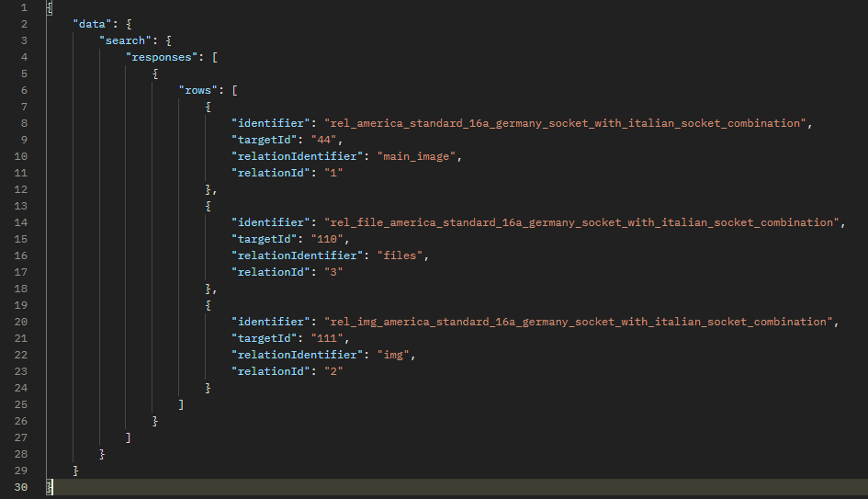Click the relationId value "2"
Image resolution: width=868 pixels, height=499 pixels.
[333, 371]
